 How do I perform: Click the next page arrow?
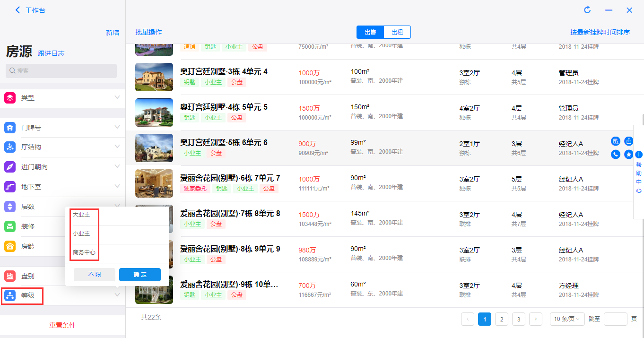click(536, 319)
